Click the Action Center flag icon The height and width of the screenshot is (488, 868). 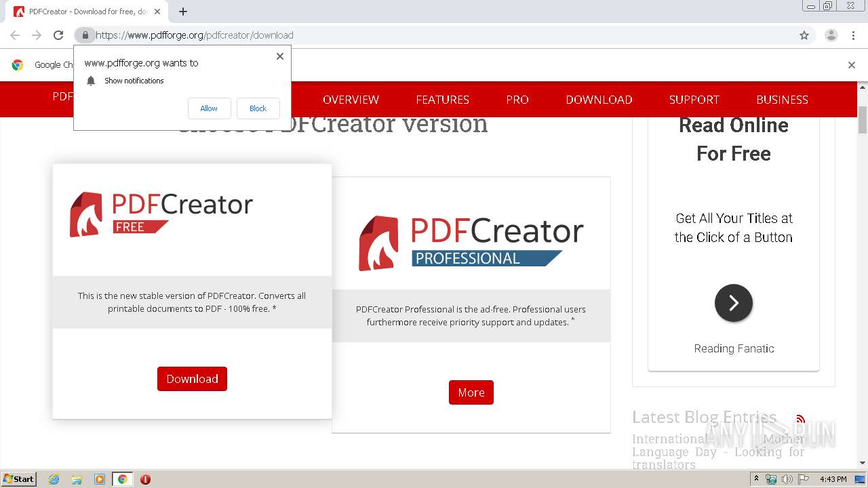(804, 479)
